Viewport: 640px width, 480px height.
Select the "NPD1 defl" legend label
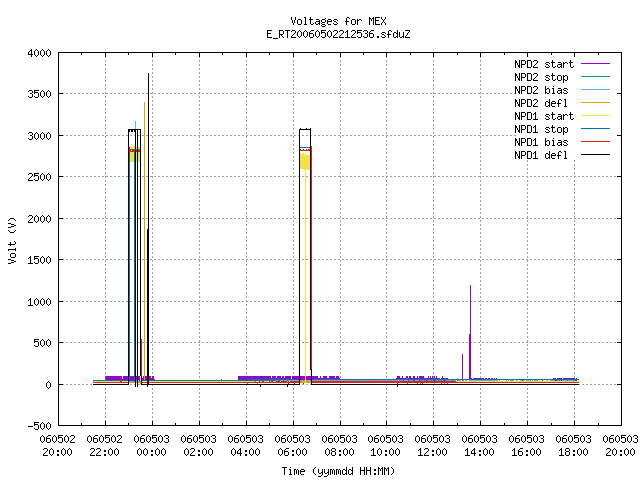[541, 155]
